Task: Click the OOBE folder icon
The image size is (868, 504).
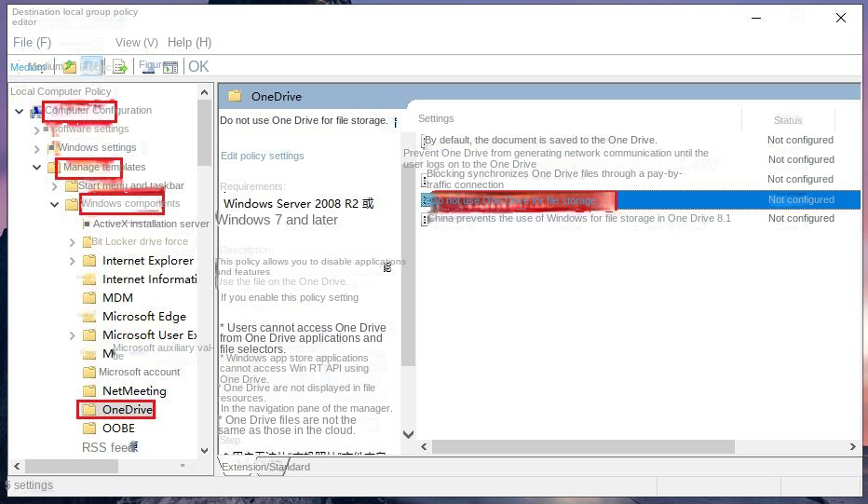Action: coord(89,429)
